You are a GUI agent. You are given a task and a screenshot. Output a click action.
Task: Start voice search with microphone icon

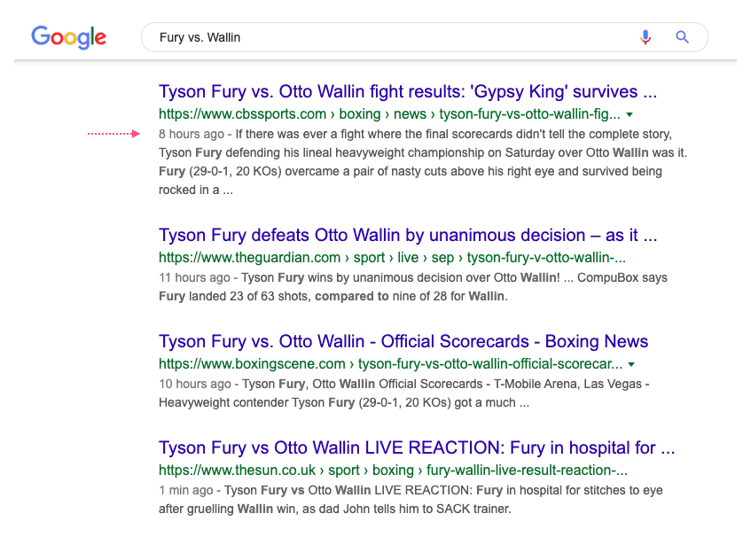(645, 37)
